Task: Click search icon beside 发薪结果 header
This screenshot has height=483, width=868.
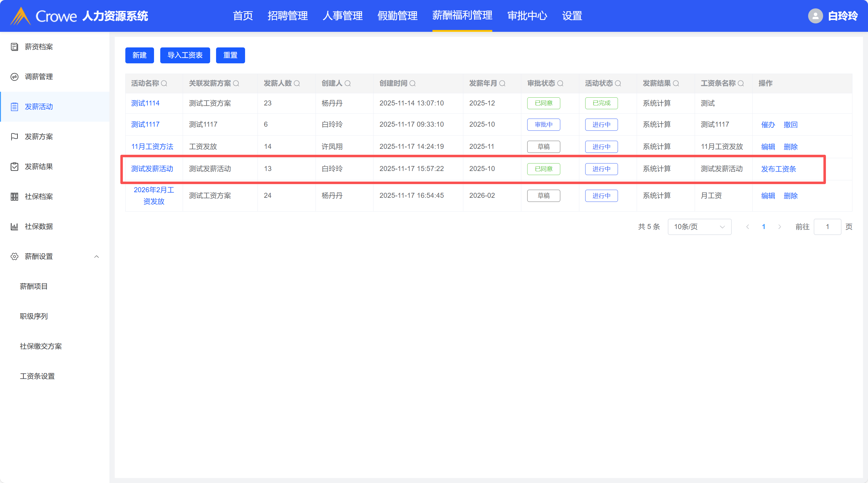Action: pyautogui.click(x=676, y=83)
